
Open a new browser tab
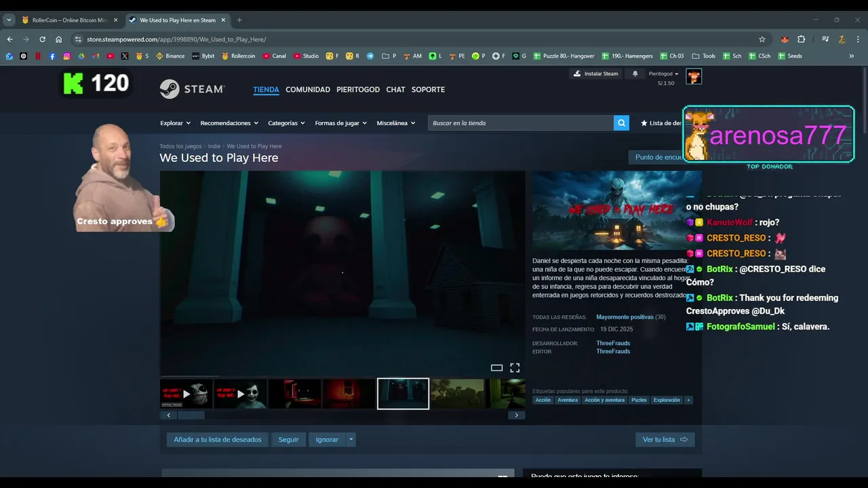(x=239, y=20)
